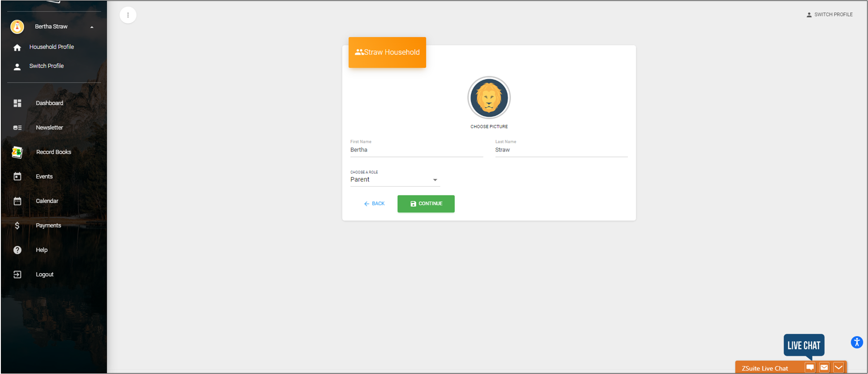Click the chat speech bubble icon in the ZSuite bar
This screenshot has height=374, width=868.
click(810, 368)
